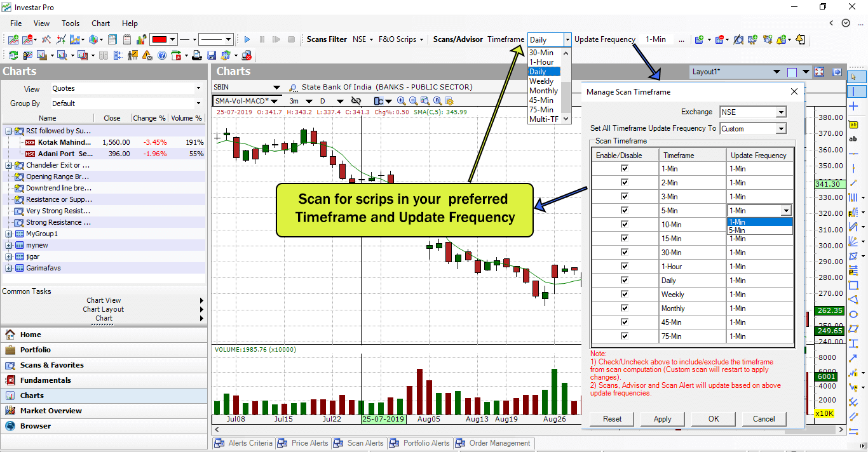Open the Layout1 dropdown
Screen dimensions: 868x452
coord(776,72)
